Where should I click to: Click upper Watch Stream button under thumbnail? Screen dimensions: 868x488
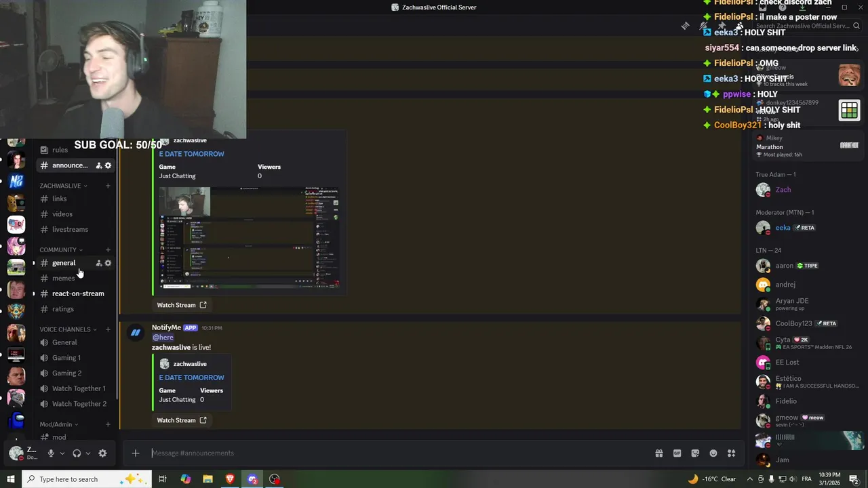182,305
